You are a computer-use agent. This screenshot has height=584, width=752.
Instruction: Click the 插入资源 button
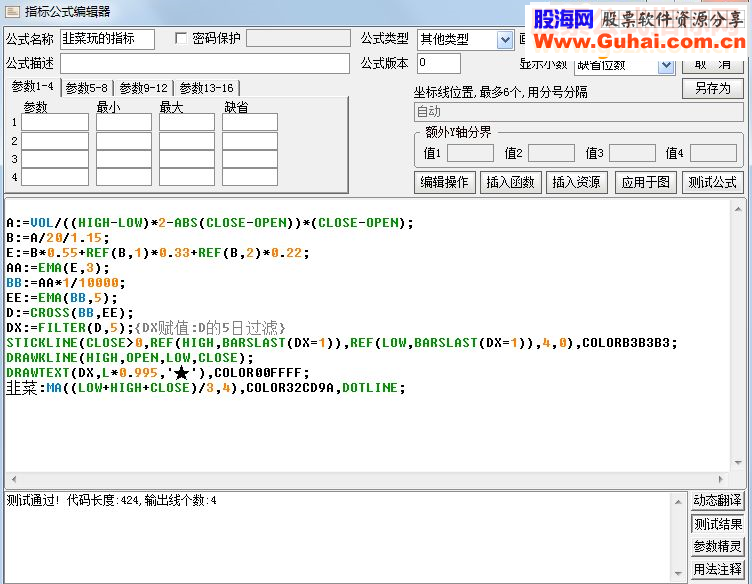click(x=576, y=182)
